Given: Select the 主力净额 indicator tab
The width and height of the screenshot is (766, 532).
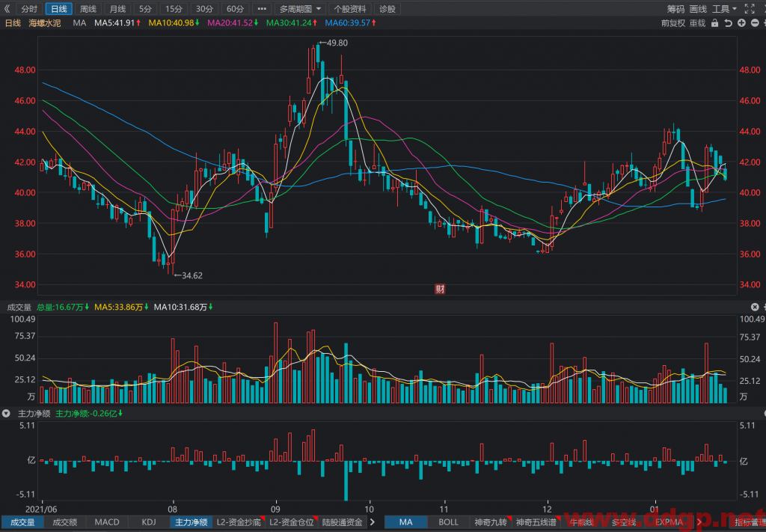Looking at the screenshot, I should (191, 522).
